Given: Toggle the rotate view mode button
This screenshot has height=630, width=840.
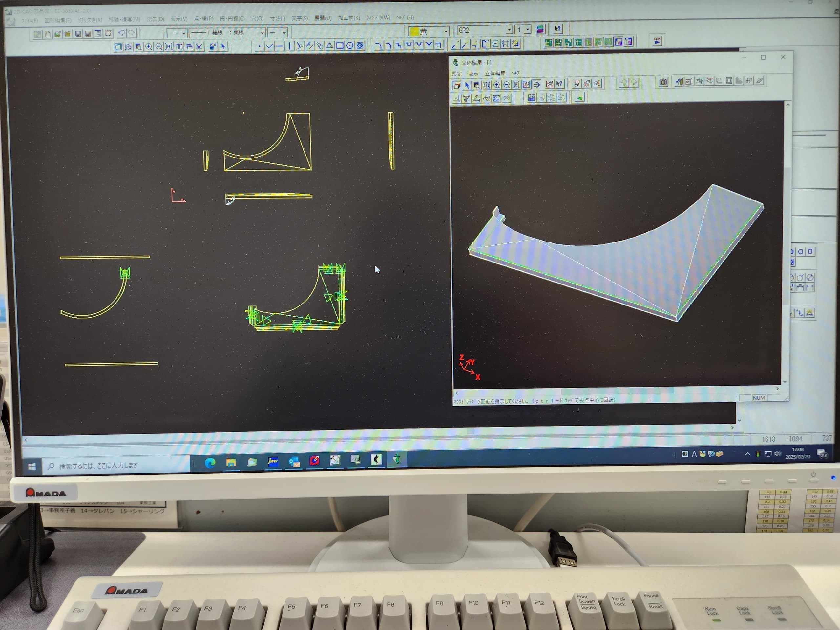Looking at the screenshot, I should coord(536,84).
